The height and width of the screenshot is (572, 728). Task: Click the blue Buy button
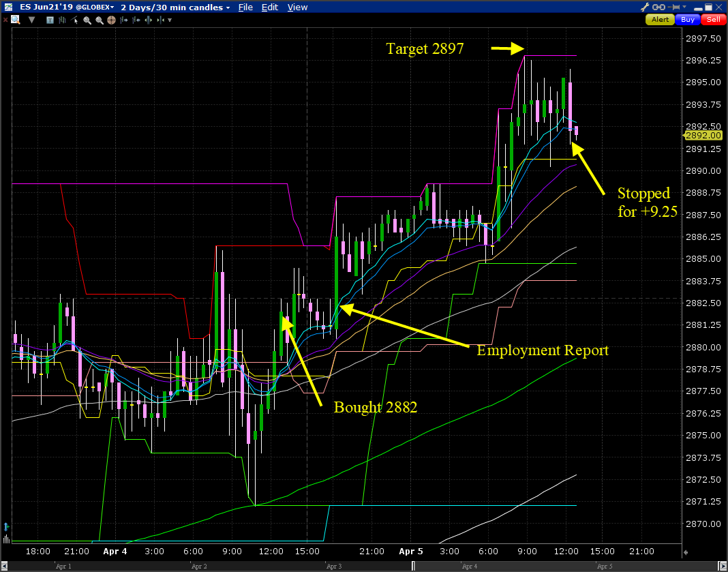tap(688, 20)
